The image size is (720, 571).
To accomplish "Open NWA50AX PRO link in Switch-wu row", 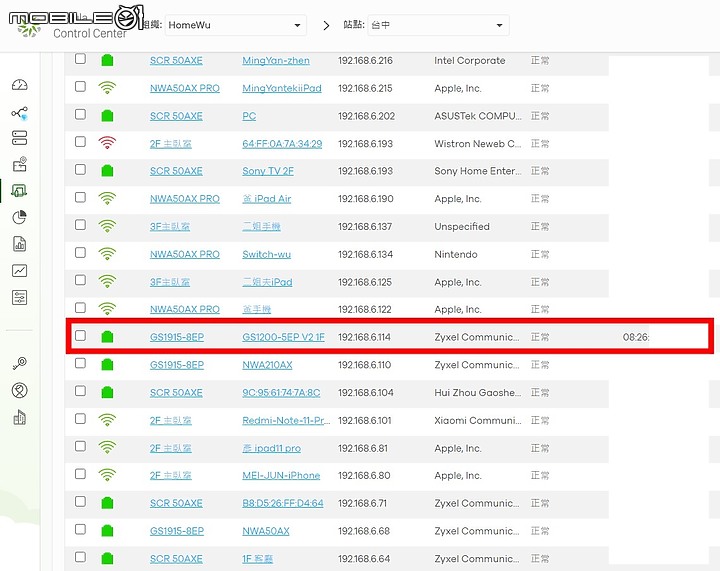I will coord(185,254).
